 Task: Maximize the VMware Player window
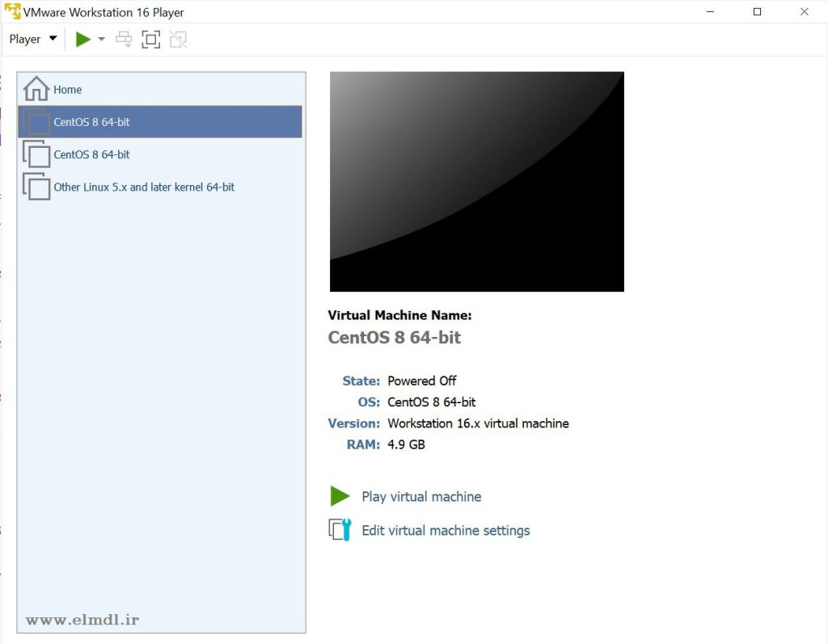pos(757,12)
